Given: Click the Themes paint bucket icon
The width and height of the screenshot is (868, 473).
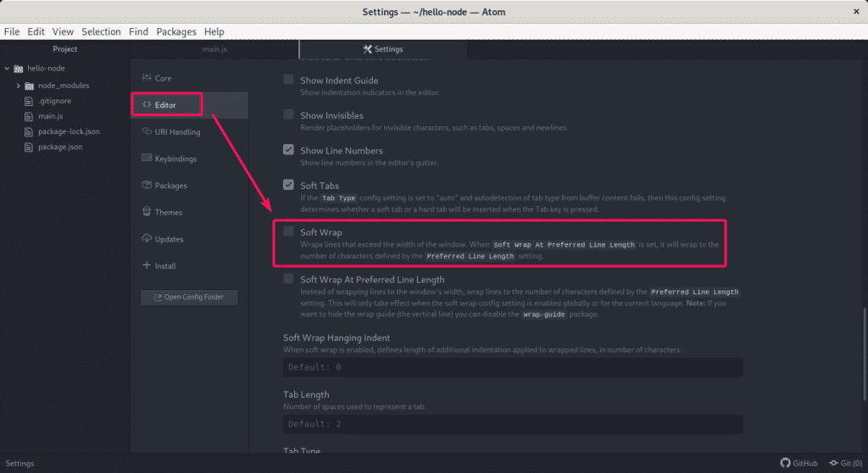Looking at the screenshot, I should 147,211.
